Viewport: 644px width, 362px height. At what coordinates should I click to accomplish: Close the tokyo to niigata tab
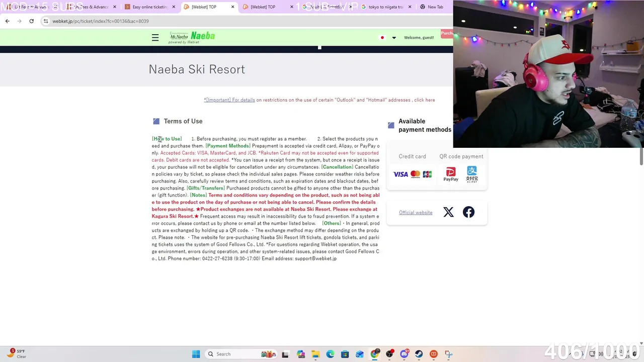point(410,7)
